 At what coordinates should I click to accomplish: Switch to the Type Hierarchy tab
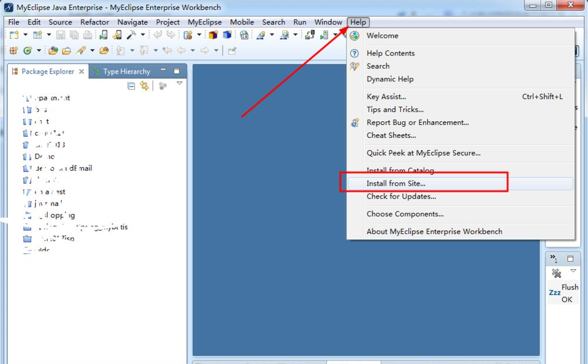[122, 71]
